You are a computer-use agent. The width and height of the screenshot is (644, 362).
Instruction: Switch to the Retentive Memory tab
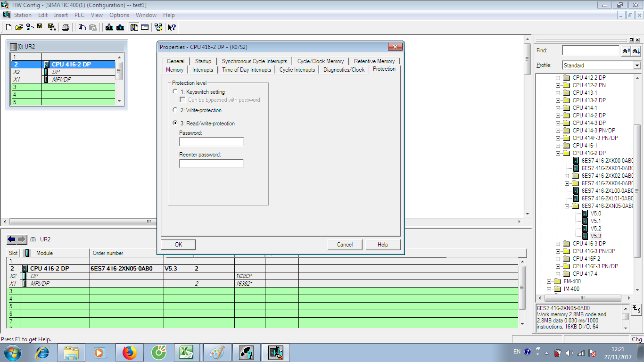tap(374, 61)
